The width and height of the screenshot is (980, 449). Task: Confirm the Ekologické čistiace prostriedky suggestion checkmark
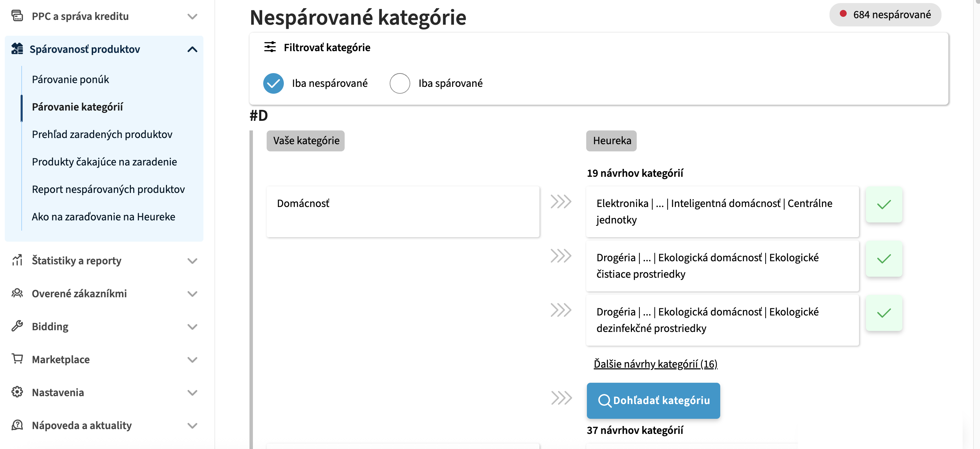point(884,259)
